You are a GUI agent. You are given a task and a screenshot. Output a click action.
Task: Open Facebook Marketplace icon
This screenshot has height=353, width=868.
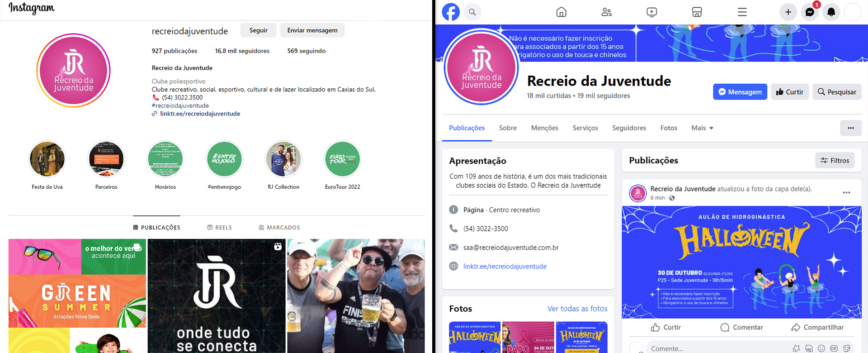(697, 12)
